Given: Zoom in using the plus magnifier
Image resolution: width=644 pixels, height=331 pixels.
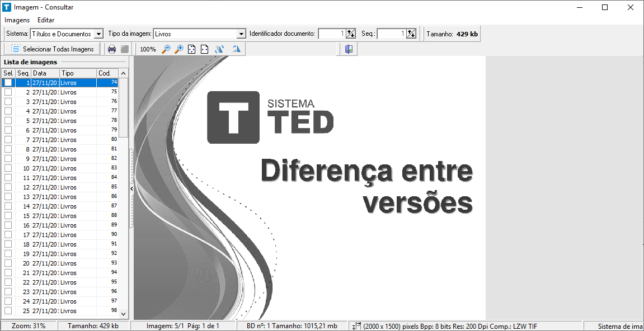Looking at the screenshot, I should [178, 49].
